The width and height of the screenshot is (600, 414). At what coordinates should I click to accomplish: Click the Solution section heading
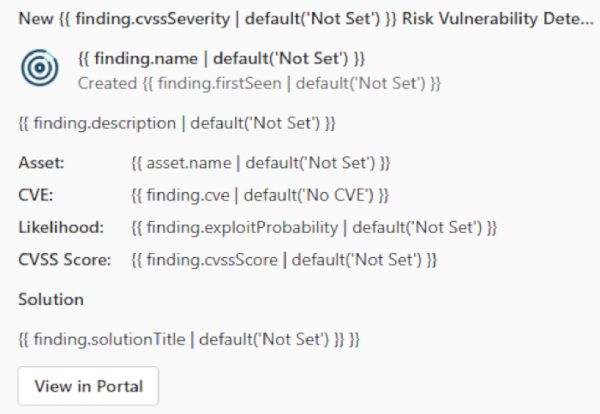pyautogui.click(x=51, y=299)
